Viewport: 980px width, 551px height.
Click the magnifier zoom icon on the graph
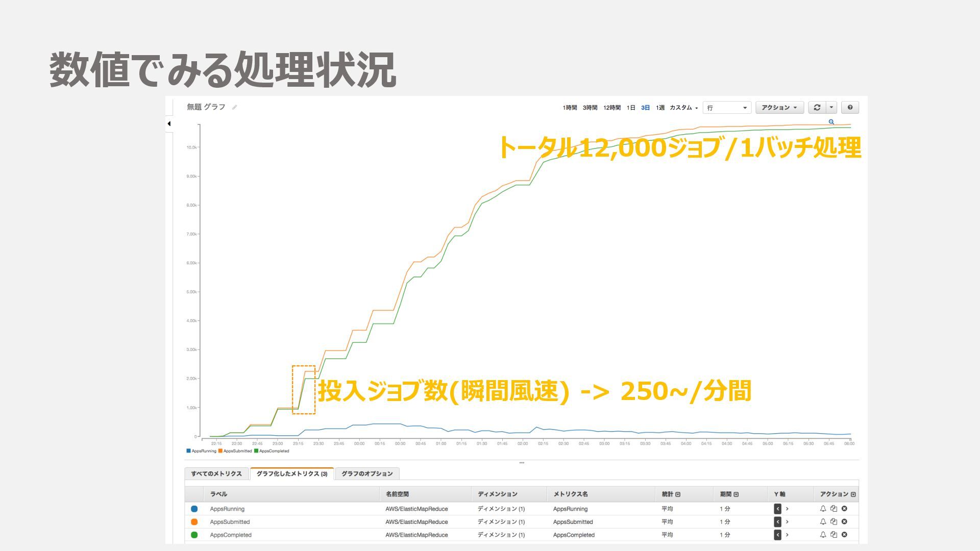pyautogui.click(x=831, y=122)
